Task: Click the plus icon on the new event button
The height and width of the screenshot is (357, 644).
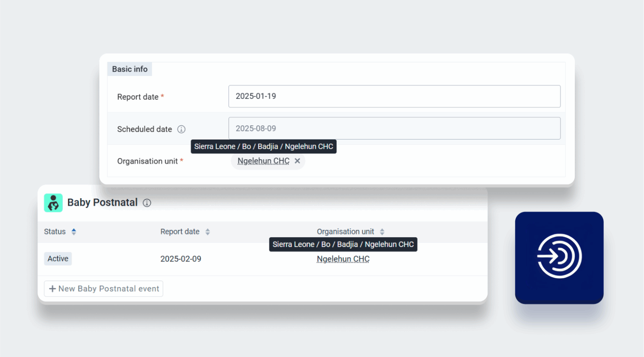Action: [52, 288]
